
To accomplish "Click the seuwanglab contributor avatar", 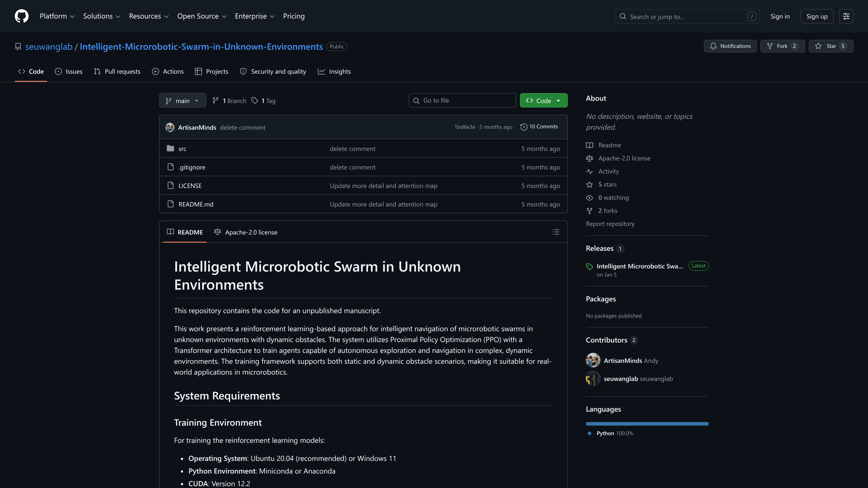I will (593, 379).
